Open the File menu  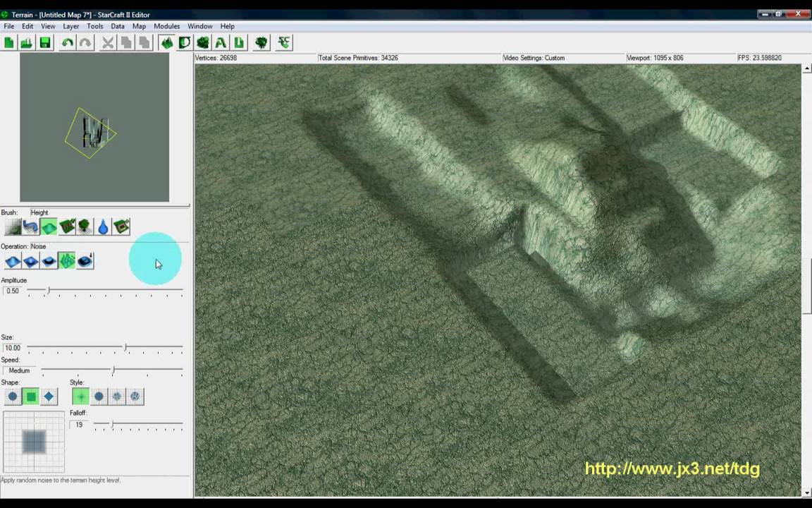(8, 26)
